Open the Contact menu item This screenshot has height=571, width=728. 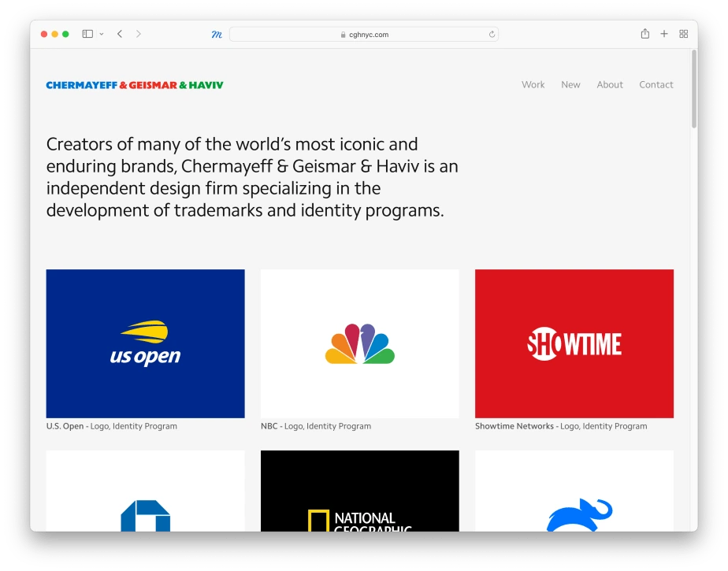(x=656, y=84)
